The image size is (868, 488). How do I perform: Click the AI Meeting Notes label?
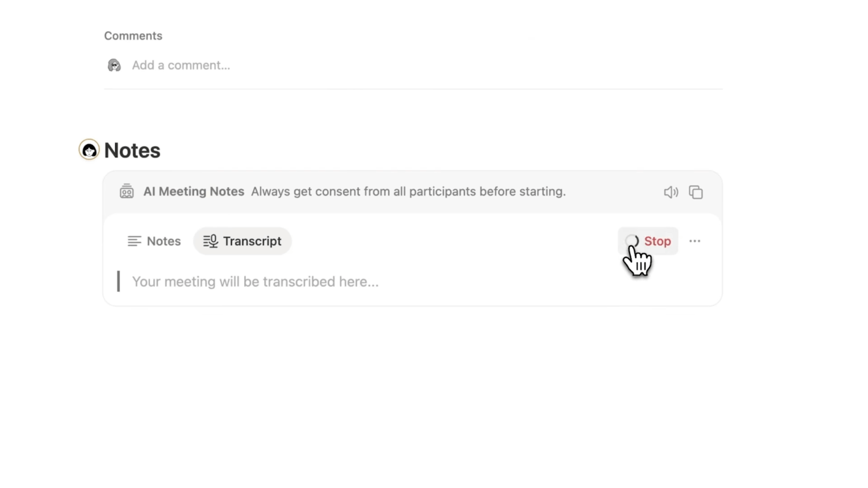pyautogui.click(x=193, y=191)
